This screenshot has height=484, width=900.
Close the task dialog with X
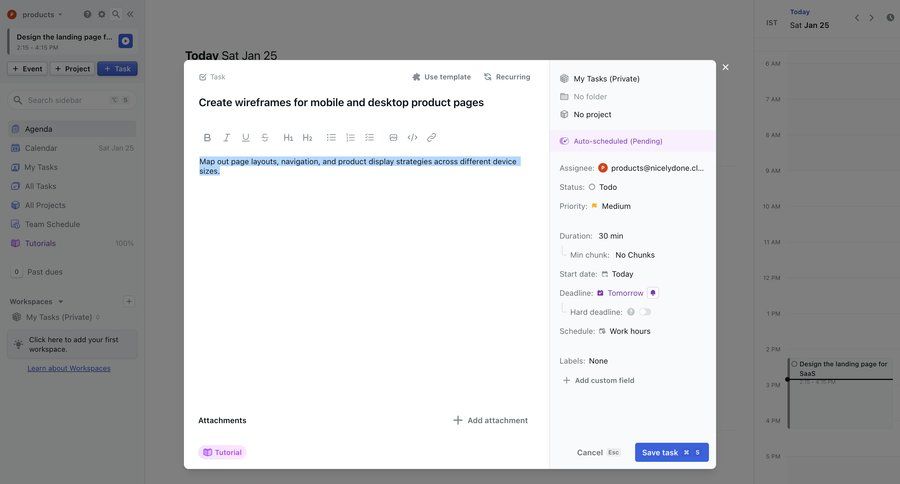726,67
